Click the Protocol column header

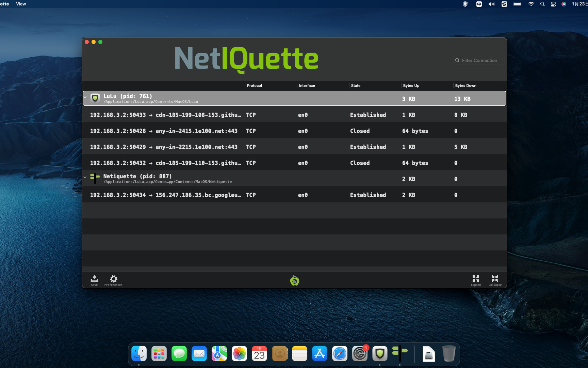(255, 86)
